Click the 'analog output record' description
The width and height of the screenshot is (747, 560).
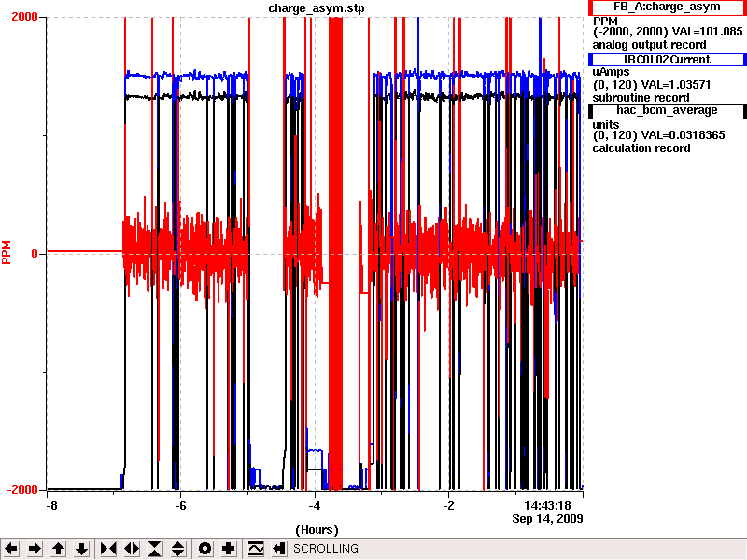pos(649,45)
